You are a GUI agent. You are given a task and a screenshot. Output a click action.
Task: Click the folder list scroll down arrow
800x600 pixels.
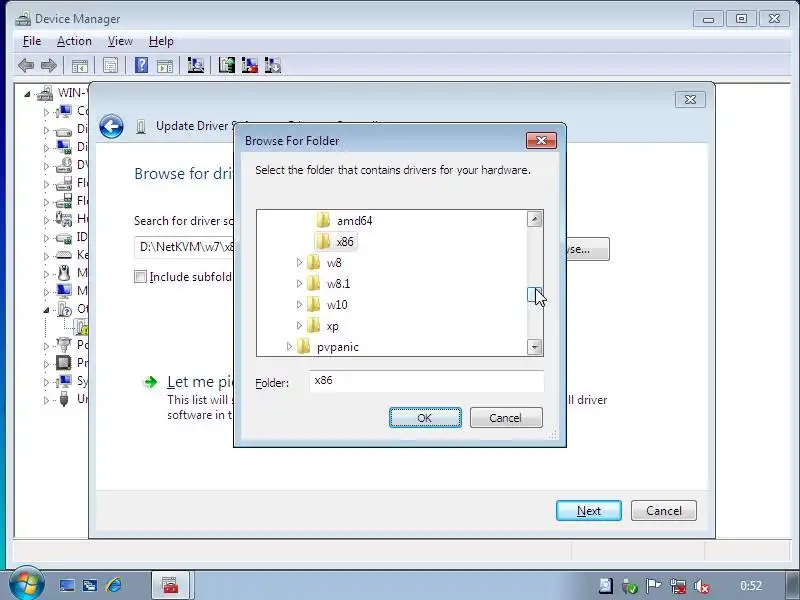[535, 347]
